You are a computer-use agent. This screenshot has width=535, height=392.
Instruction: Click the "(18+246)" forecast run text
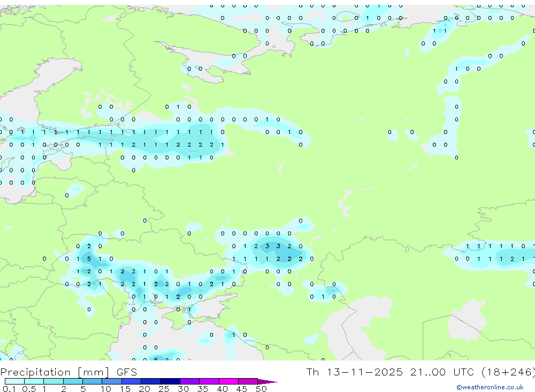pyautogui.click(x=508, y=372)
